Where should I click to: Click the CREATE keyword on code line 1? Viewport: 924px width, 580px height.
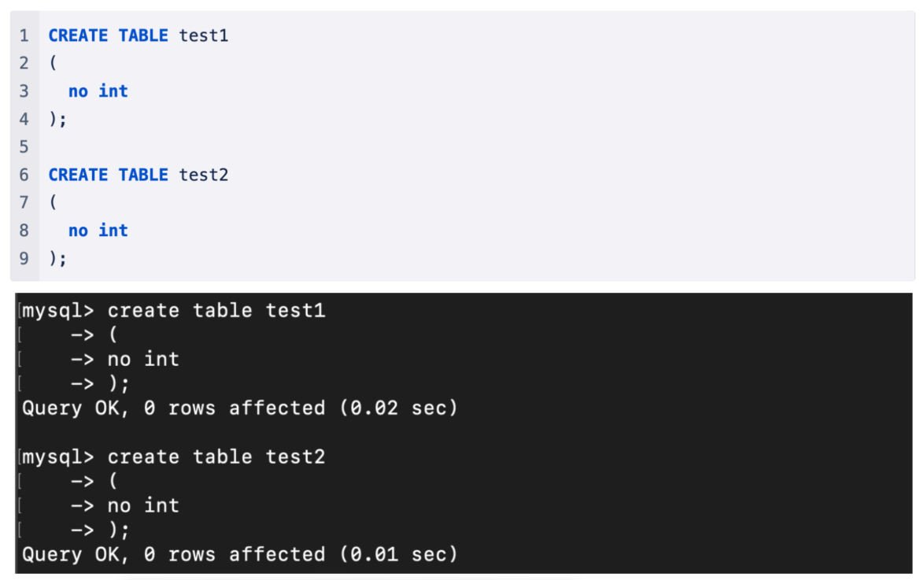tap(78, 35)
